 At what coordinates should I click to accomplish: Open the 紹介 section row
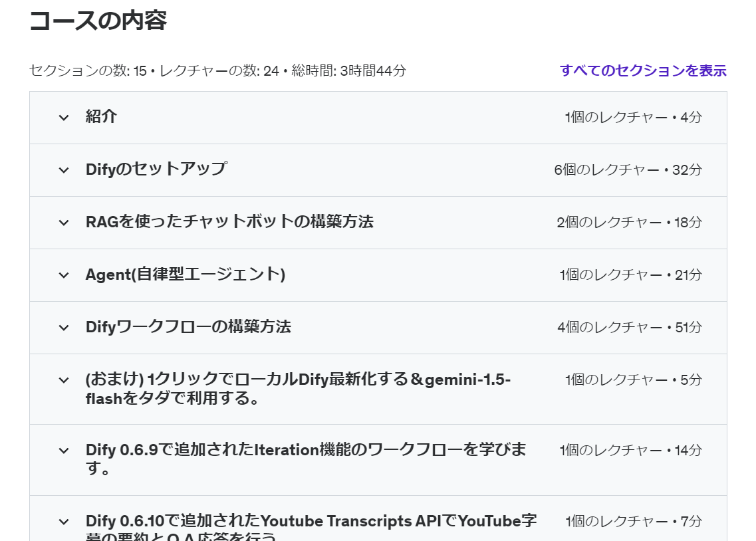[x=102, y=117]
